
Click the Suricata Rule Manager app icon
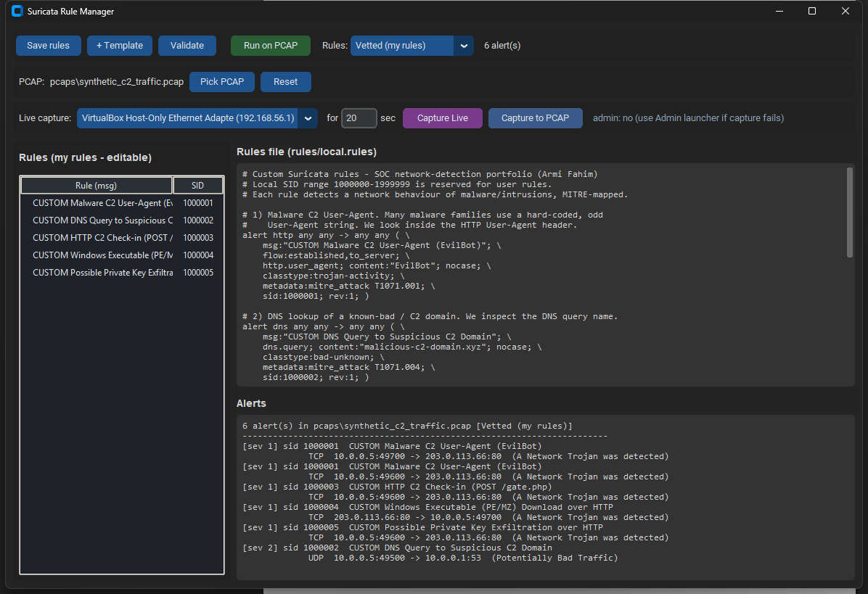17,11
